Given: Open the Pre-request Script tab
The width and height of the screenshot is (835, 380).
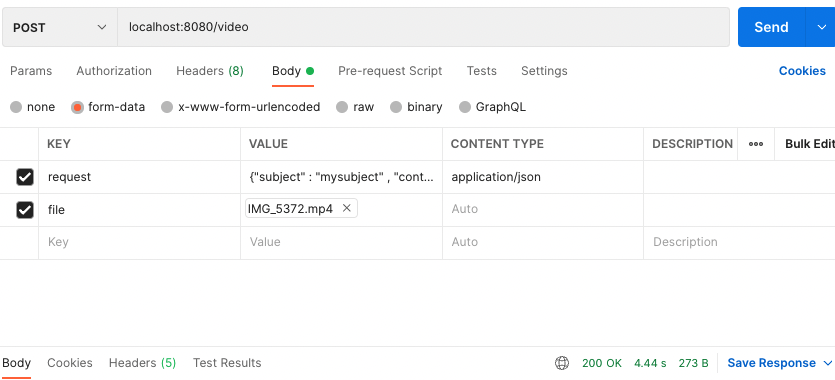Looking at the screenshot, I should pyautogui.click(x=390, y=71).
